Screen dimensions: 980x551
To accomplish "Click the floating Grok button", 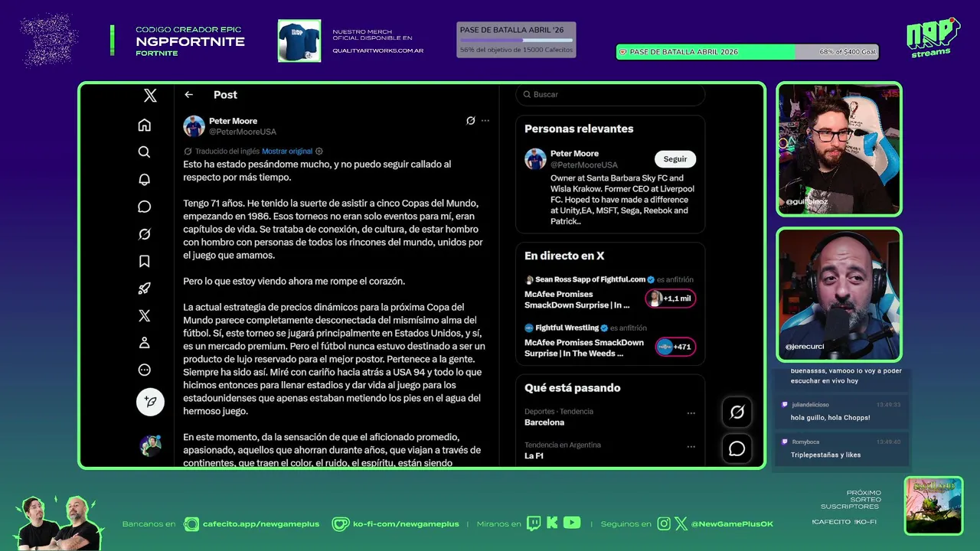I will (x=737, y=412).
